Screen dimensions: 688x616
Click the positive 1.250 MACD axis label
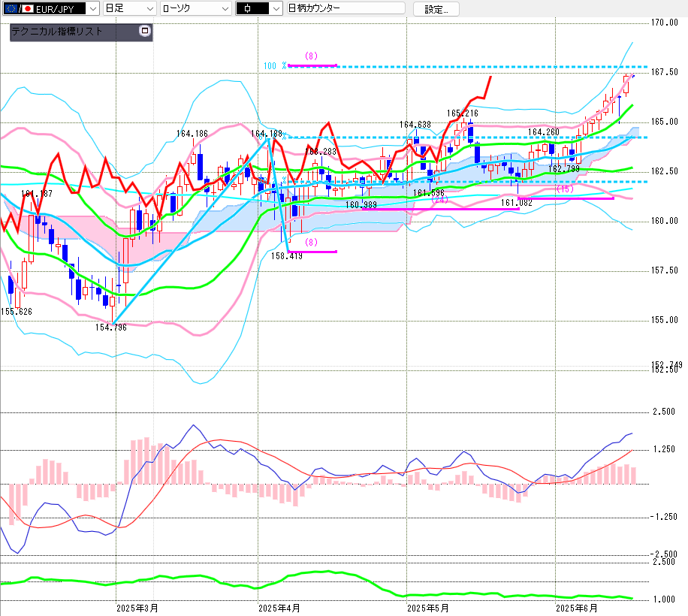pyautogui.click(x=664, y=449)
